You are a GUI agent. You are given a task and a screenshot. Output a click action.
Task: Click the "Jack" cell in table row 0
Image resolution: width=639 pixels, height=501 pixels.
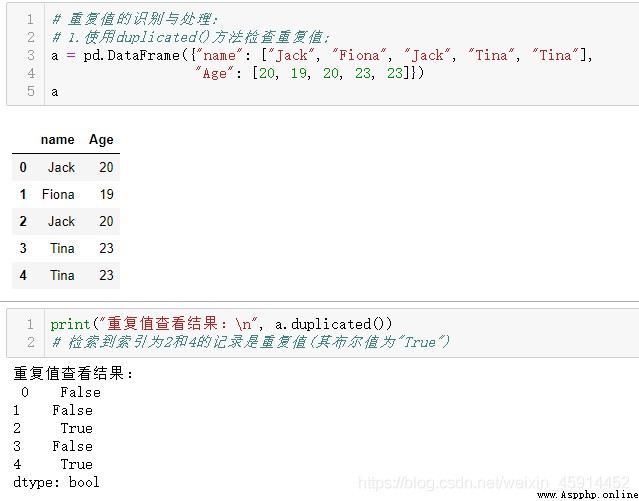click(x=61, y=167)
